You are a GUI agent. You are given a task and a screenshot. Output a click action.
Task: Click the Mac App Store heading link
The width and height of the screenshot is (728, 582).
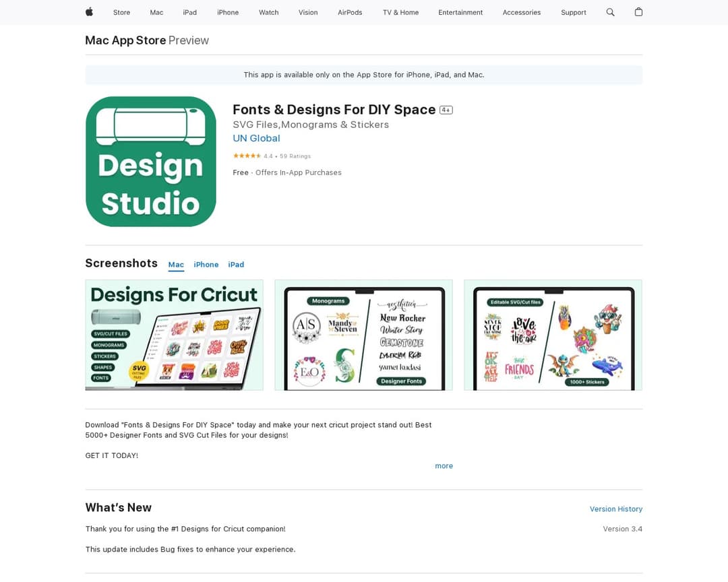tap(125, 40)
